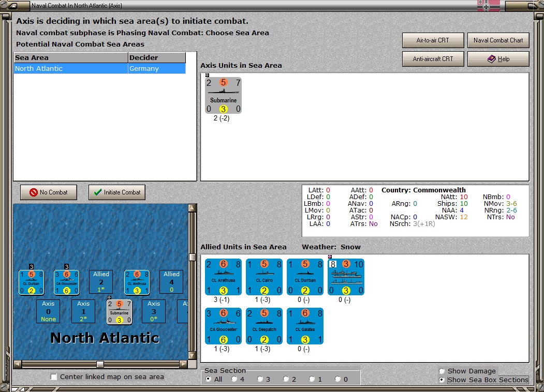Screen dimensions: 544x392
Task: Click the NASW value 12 in stats panel
Action: 464,217
